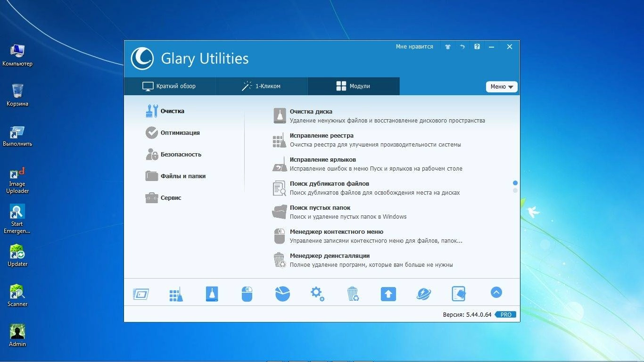
Task: Click the upward arrow software update dock icon
Action: (x=388, y=294)
